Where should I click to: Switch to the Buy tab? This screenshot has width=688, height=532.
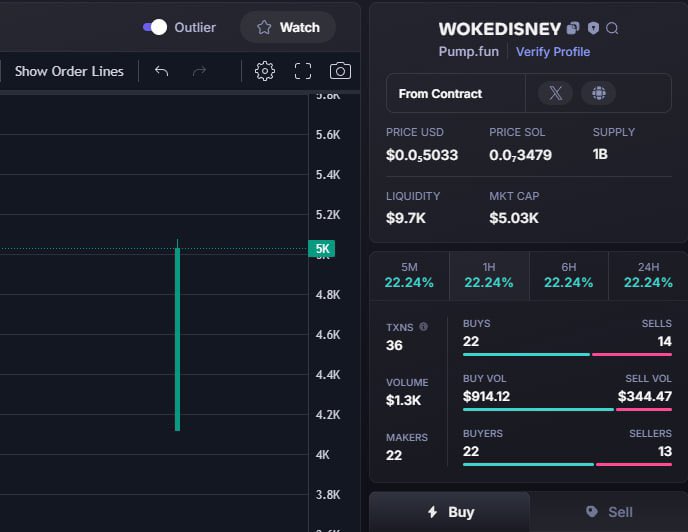coord(450,512)
